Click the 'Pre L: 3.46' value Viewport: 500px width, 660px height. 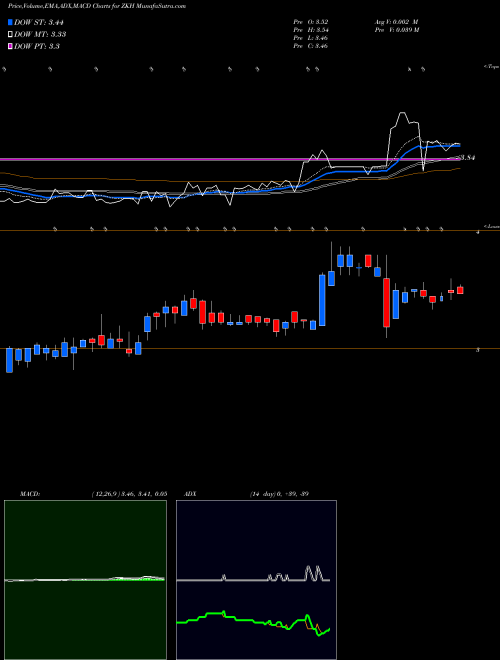[311, 38]
